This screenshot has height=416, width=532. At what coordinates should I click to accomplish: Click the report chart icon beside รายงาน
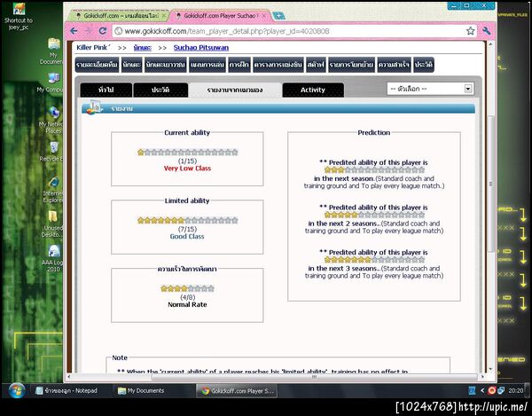(x=93, y=107)
